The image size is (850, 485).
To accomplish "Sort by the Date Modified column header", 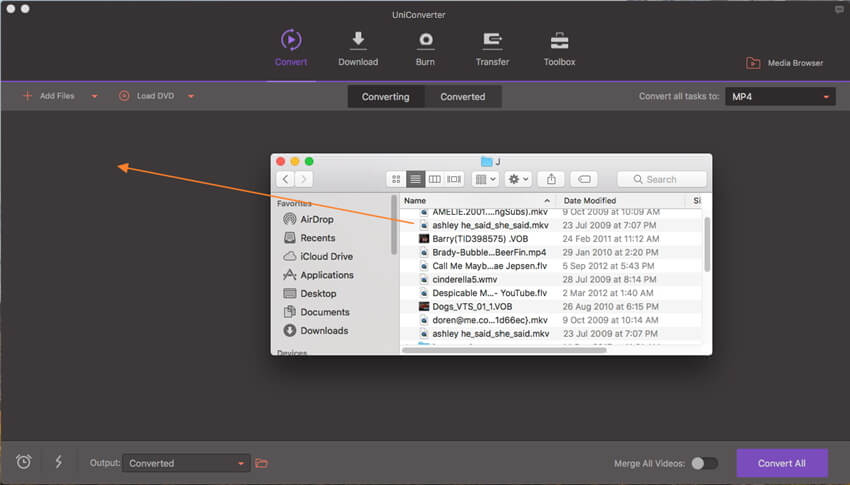I will 622,201.
